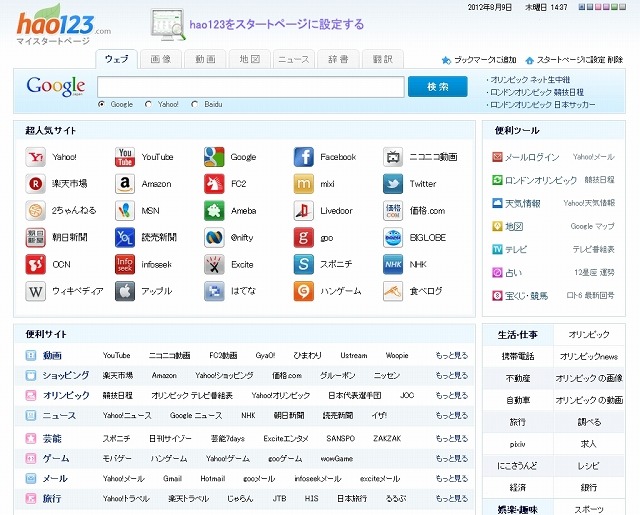Click the Livedoor icon
The height and width of the screenshot is (515, 640).
click(304, 211)
